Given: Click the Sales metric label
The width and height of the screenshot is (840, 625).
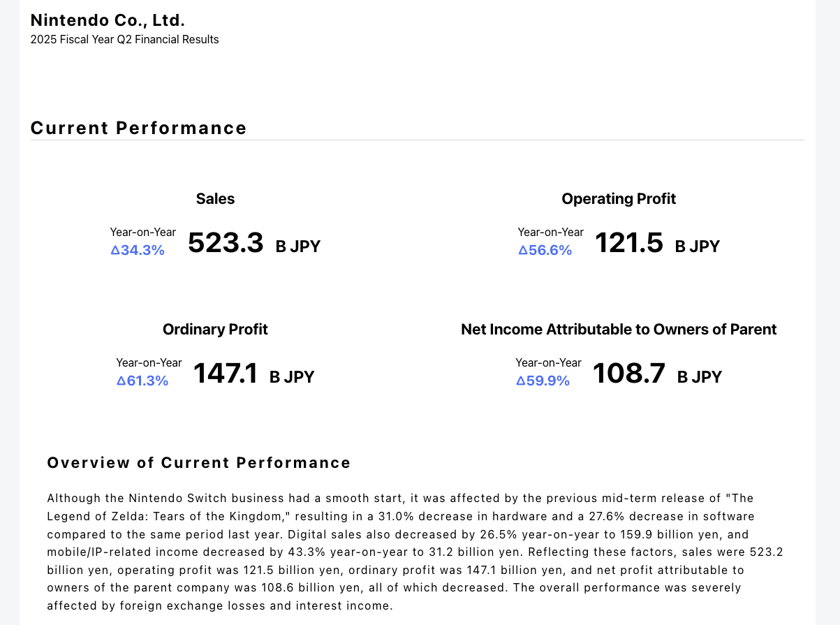Looking at the screenshot, I should point(215,199).
